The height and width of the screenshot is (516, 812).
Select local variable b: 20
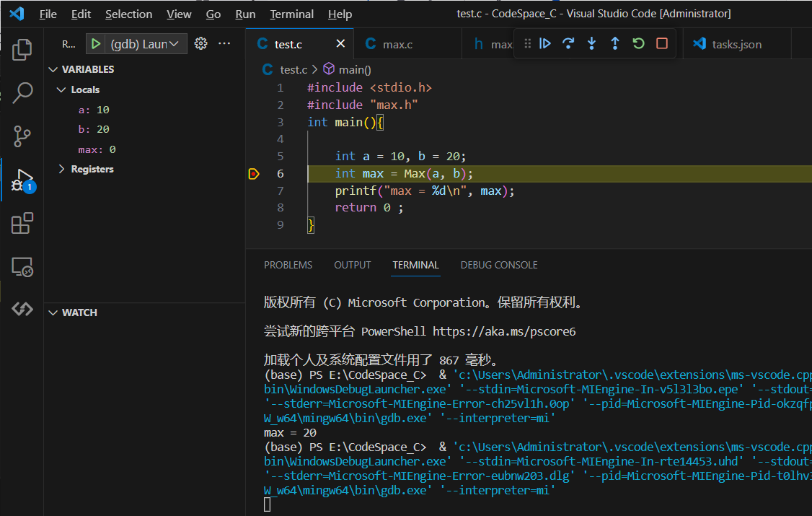coord(93,129)
